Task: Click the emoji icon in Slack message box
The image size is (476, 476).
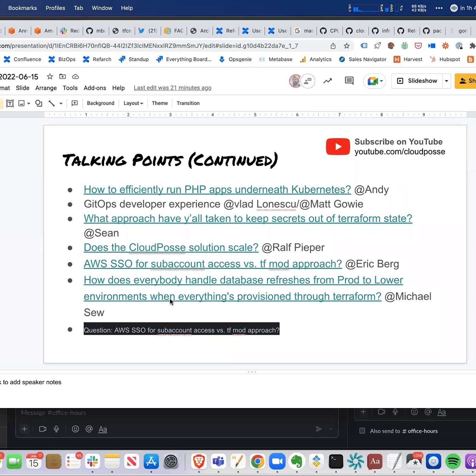Action: coord(75,429)
